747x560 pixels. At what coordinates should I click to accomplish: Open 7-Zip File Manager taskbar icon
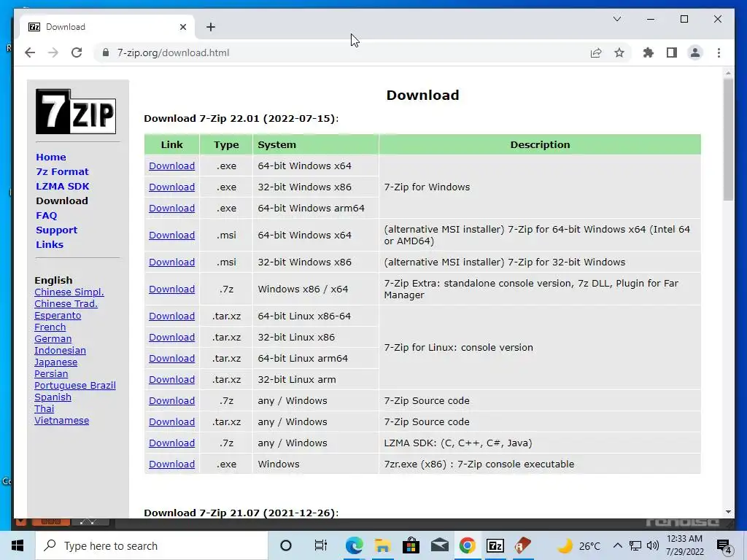[495, 545]
